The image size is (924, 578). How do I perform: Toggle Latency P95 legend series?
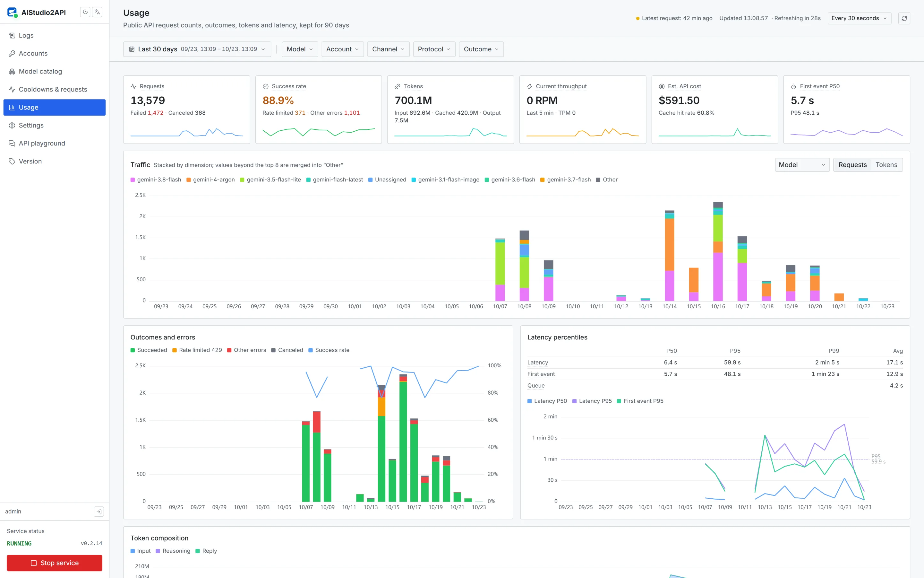(592, 401)
